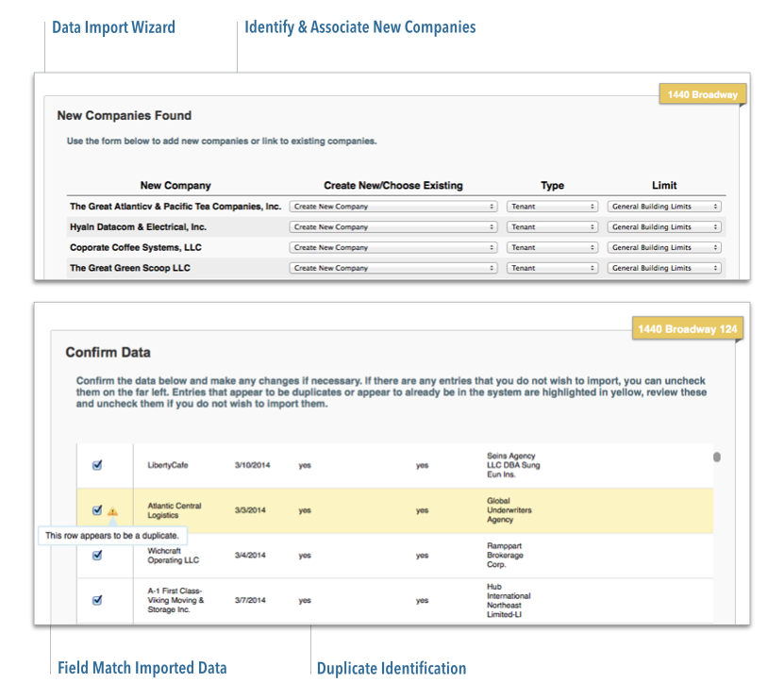Image resolution: width=784 pixels, height=699 pixels.
Task: Open Limit dropdown for Coporate Coffee Systems
Action: point(664,247)
